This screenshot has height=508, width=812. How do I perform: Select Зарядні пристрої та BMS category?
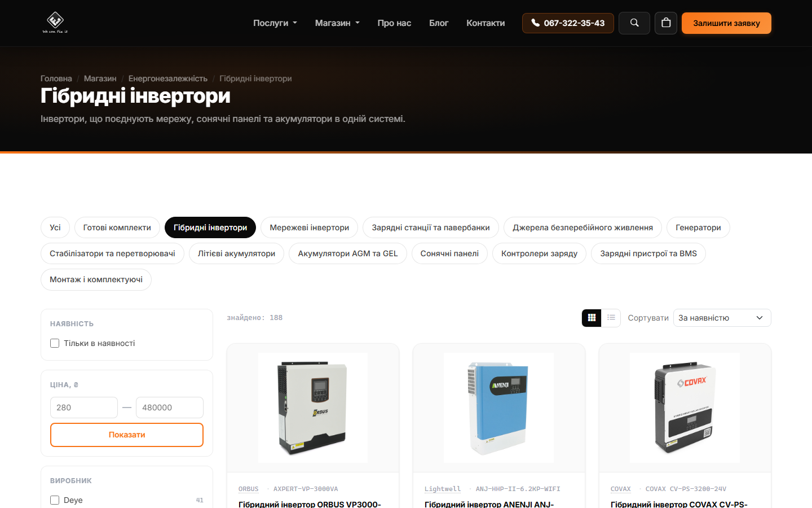pyautogui.click(x=648, y=253)
